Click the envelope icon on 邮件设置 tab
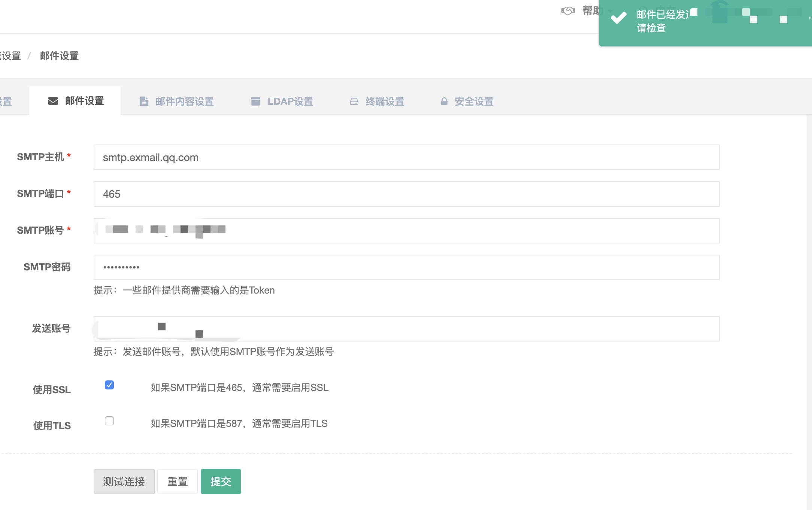812x510 pixels. pos(53,101)
